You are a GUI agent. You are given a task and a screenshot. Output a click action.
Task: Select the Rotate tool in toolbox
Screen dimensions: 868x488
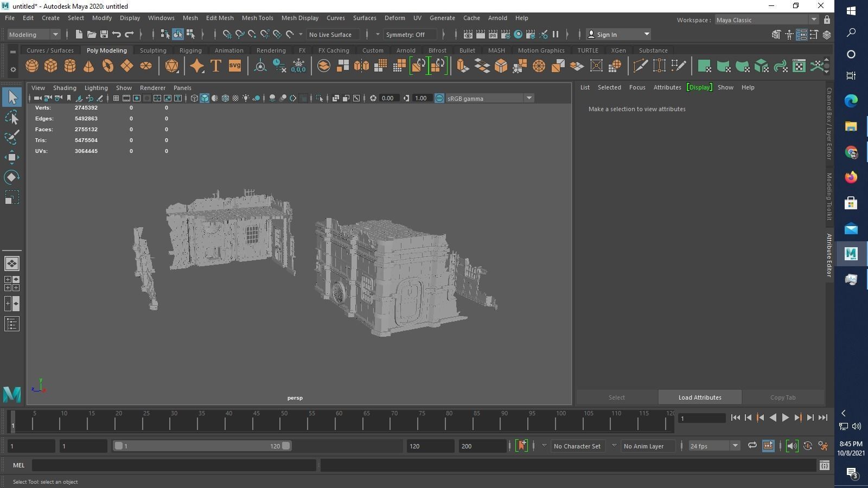point(12,177)
